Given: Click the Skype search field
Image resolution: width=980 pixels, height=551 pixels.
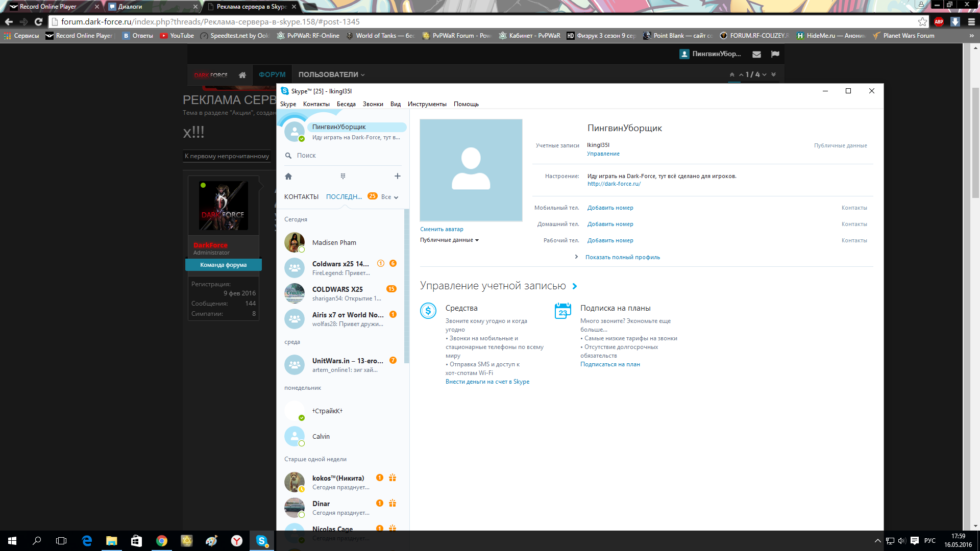Looking at the screenshot, I should coord(343,156).
